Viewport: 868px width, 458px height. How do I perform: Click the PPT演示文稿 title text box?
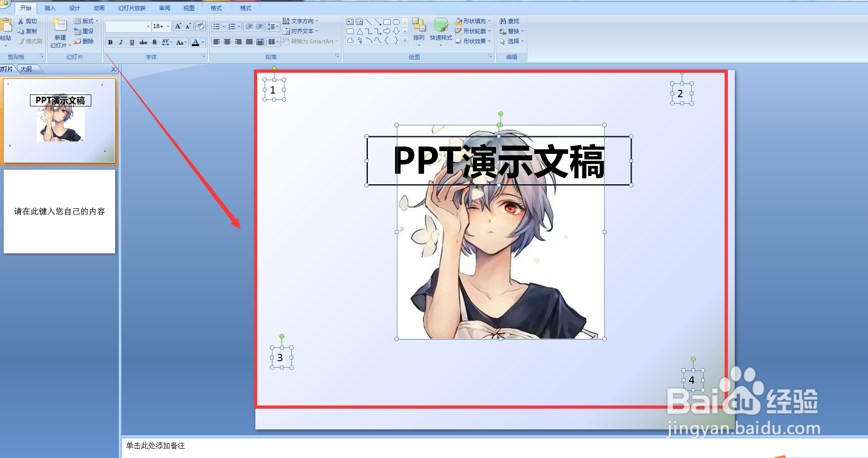coord(499,161)
